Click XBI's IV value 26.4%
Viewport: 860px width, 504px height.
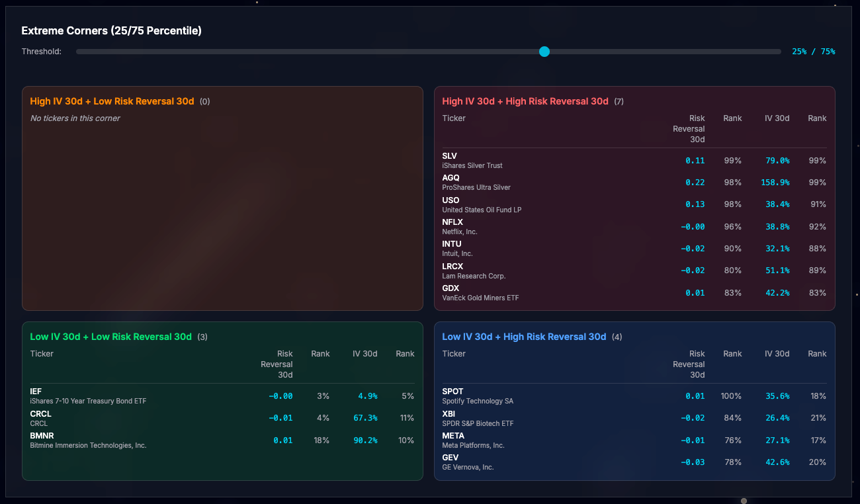click(x=777, y=418)
